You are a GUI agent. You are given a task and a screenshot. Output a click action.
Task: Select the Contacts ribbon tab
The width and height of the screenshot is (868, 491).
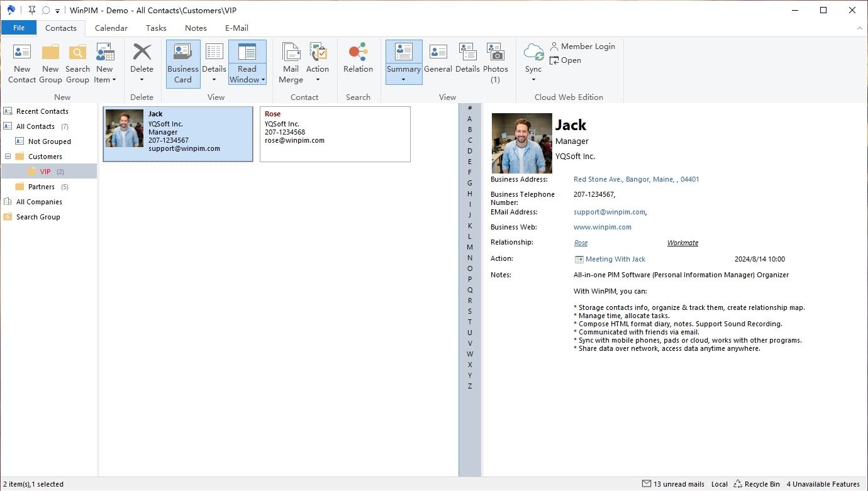(61, 28)
